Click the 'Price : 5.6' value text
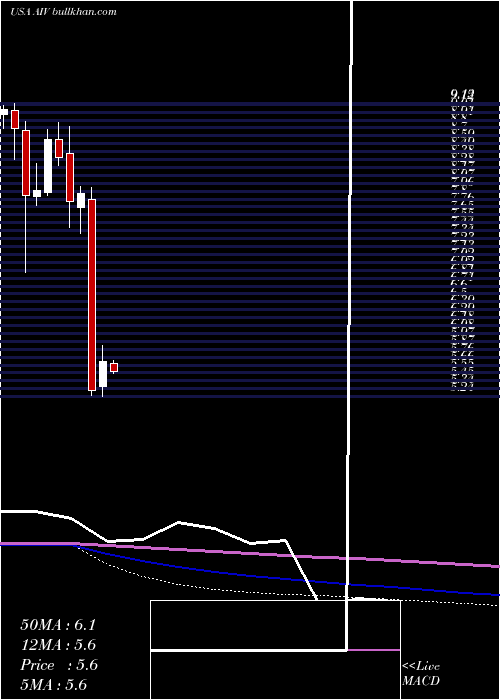500x700 pixels. (59, 665)
